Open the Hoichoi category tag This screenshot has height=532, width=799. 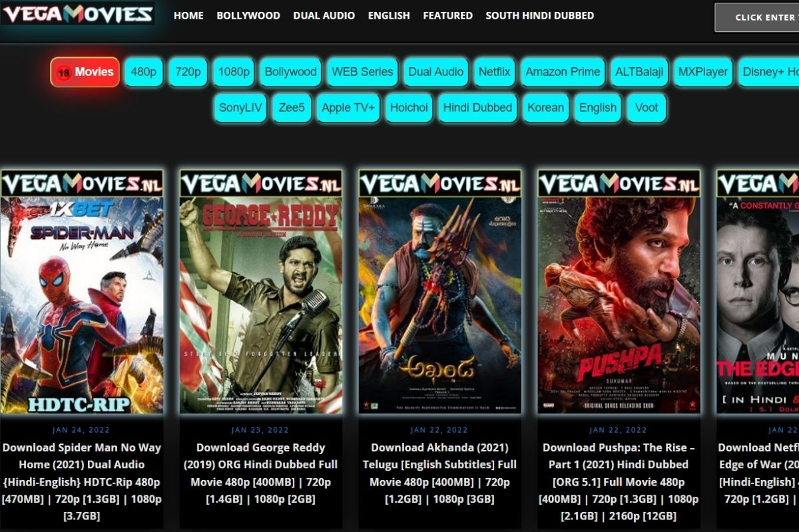pos(409,107)
